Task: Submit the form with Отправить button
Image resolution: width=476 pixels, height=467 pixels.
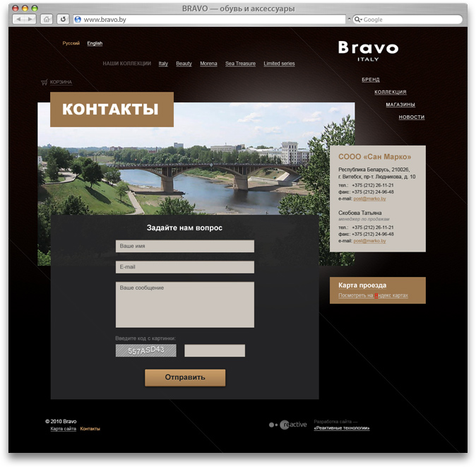Action: (x=185, y=377)
